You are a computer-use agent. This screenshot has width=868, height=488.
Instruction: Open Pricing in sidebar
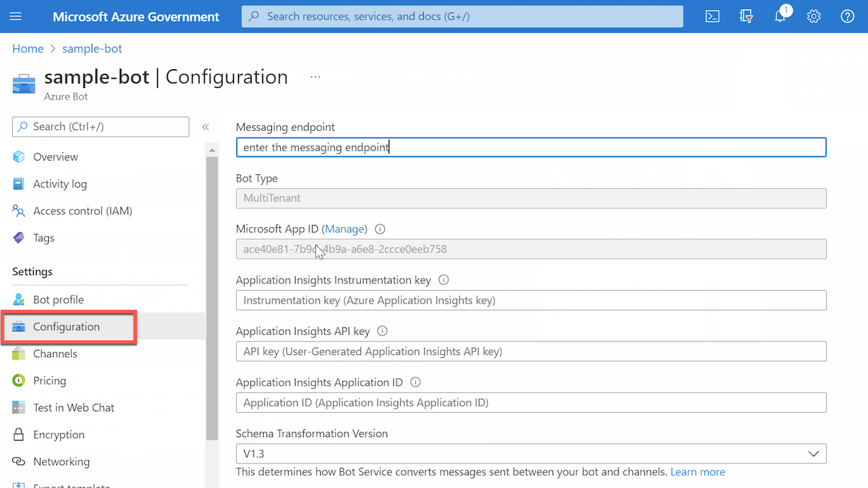tap(50, 381)
